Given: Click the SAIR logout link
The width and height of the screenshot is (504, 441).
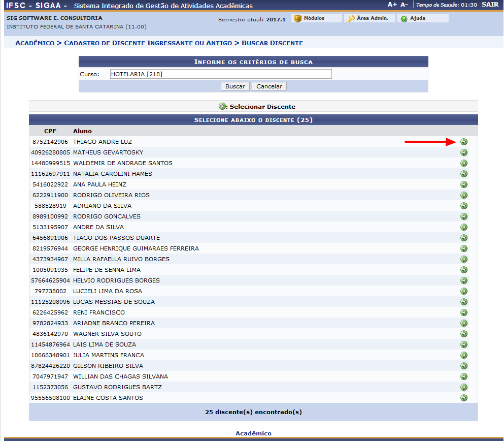Looking at the screenshot, I should pos(490,5).
